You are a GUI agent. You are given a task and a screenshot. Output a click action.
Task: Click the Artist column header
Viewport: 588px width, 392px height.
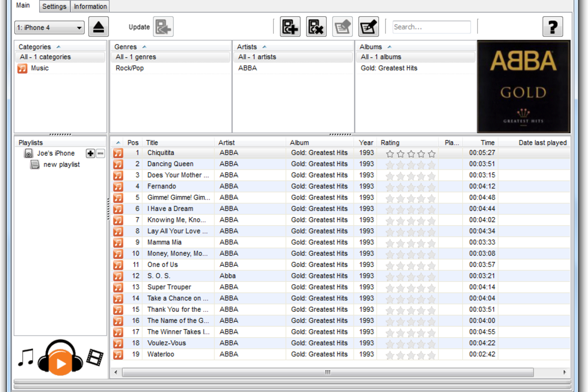coord(250,143)
